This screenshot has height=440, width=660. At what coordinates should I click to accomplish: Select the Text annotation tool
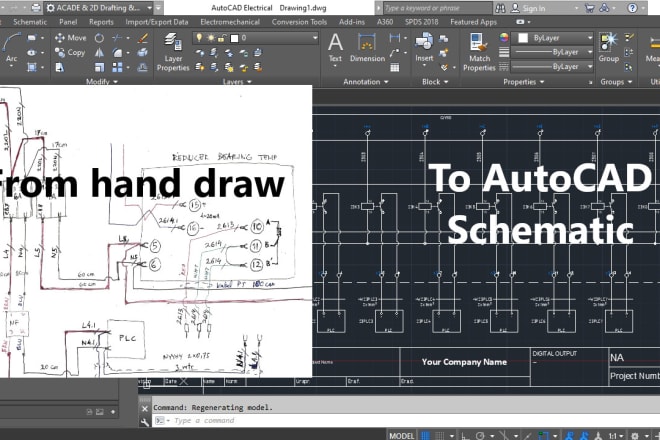tap(335, 48)
